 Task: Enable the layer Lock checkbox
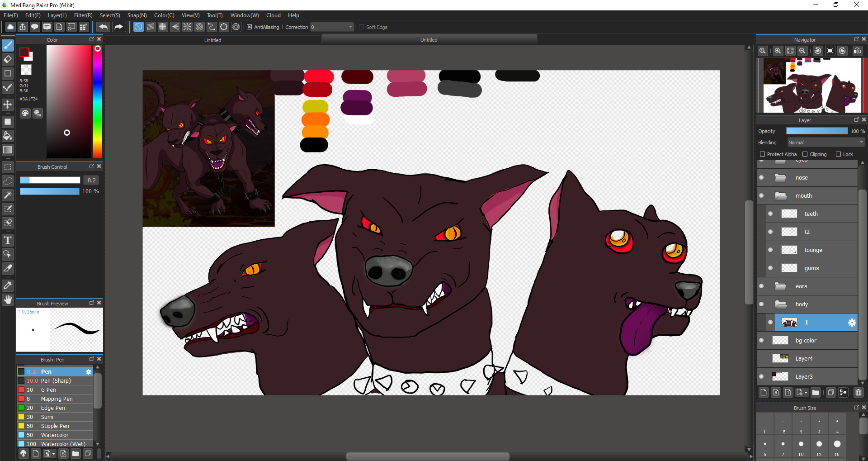coord(838,154)
